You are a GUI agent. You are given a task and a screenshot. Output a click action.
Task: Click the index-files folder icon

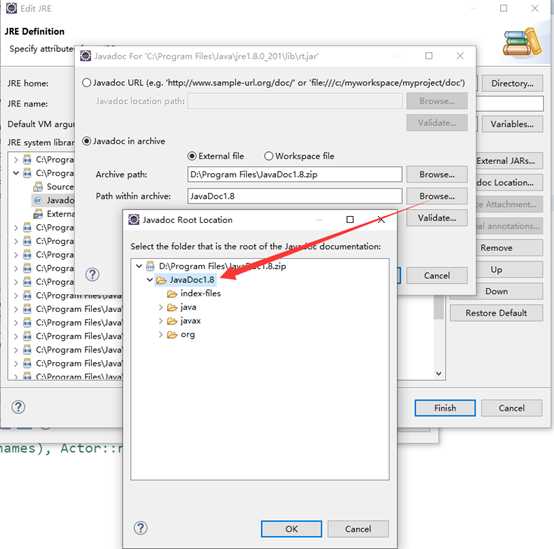(x=172, y=293)
